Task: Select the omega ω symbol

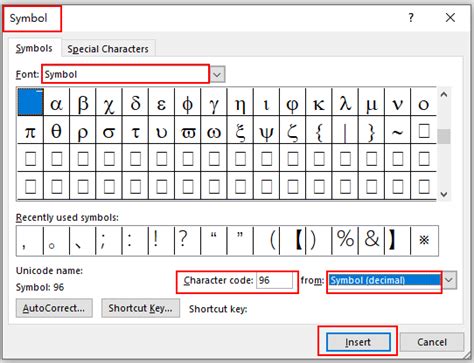Action: 214,130
